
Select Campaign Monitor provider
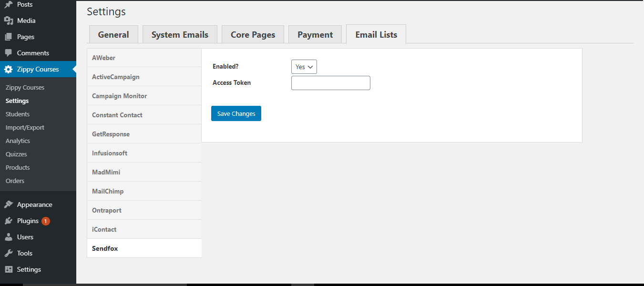(x=144, y=96)
